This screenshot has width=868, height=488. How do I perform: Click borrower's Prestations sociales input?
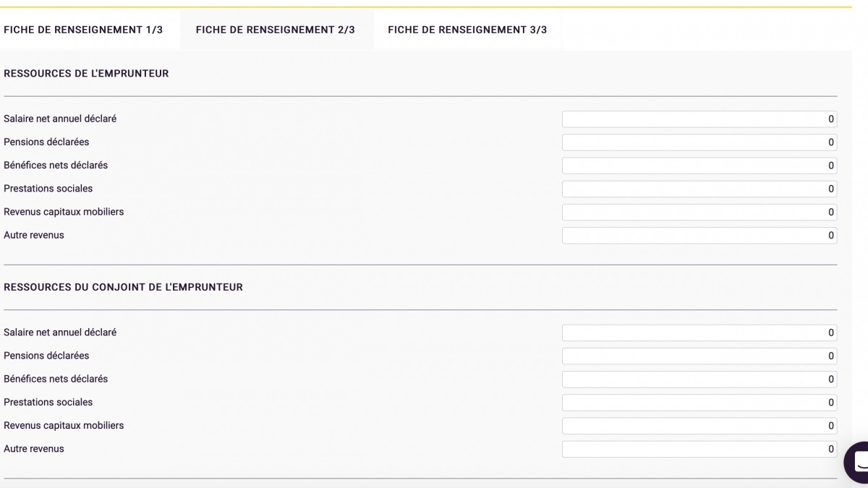click(x=699, y=189)
